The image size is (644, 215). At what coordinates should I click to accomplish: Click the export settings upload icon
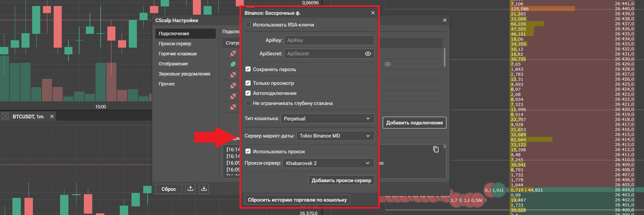coord(191,189)
